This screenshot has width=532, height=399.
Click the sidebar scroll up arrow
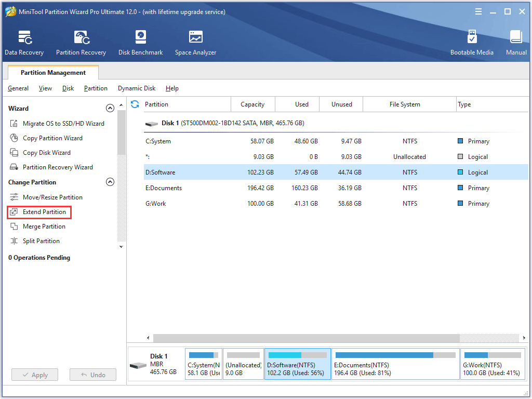(x=121, y=105)
